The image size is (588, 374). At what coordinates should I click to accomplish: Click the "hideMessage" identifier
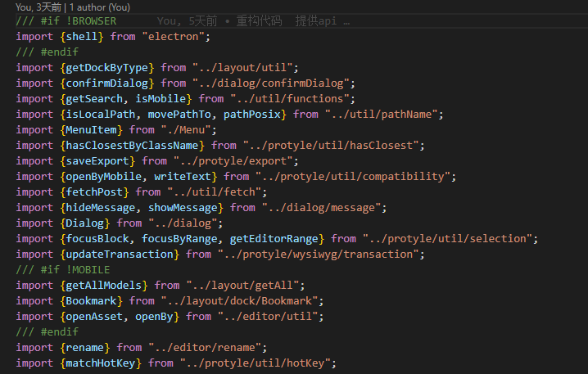tap(101, 208)
